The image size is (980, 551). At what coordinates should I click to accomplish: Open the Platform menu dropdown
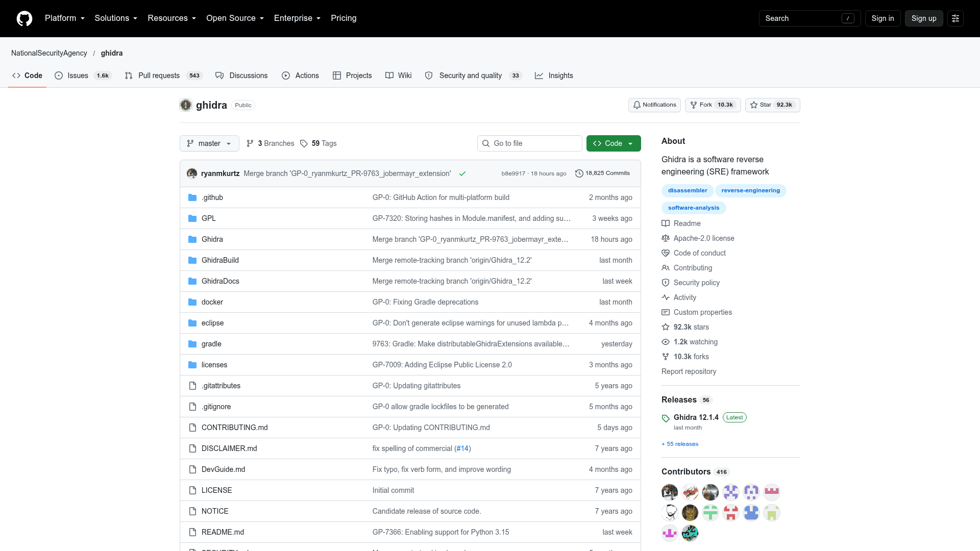click(x=65, y=18)
